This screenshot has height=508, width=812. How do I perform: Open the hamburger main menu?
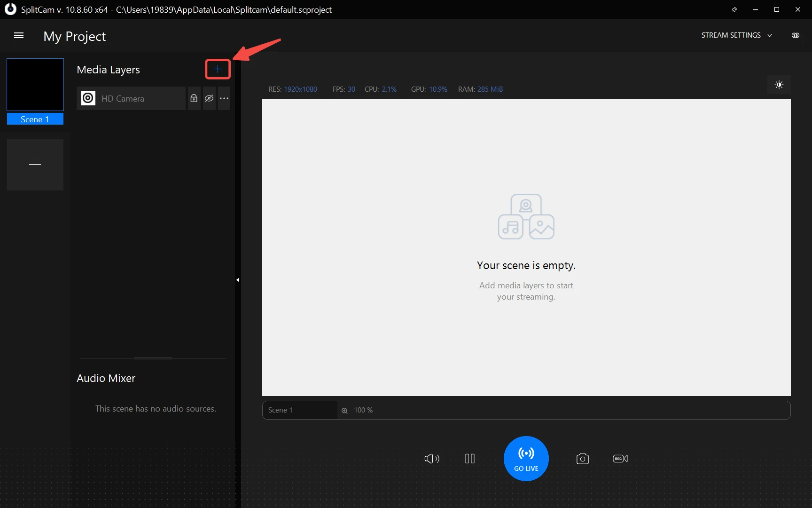tap(19, 36)
